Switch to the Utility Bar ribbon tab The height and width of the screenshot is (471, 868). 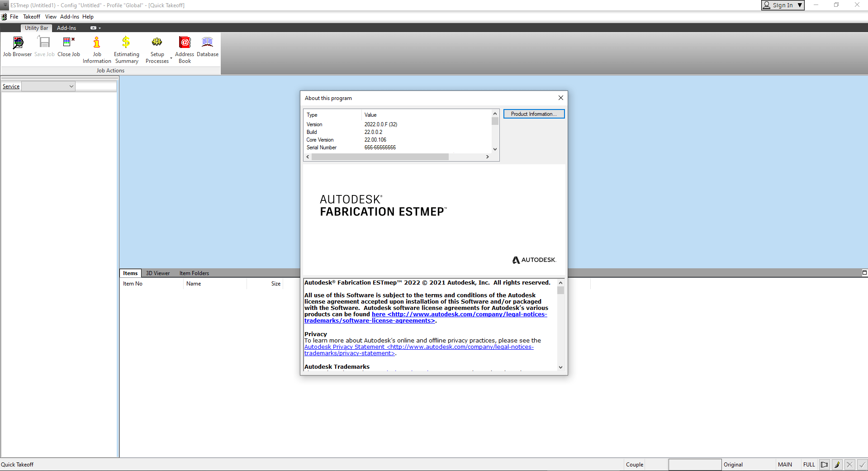36,28
